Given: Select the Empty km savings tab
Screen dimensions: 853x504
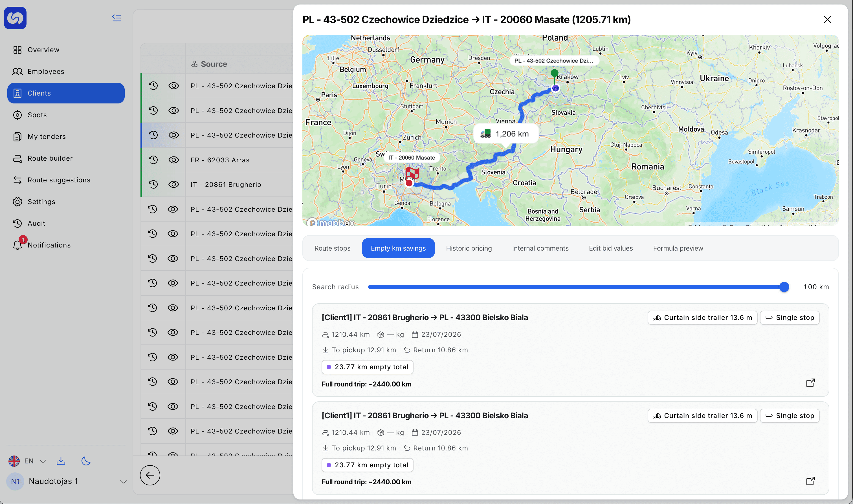Looking at the screenshot, I should point(398,248).
